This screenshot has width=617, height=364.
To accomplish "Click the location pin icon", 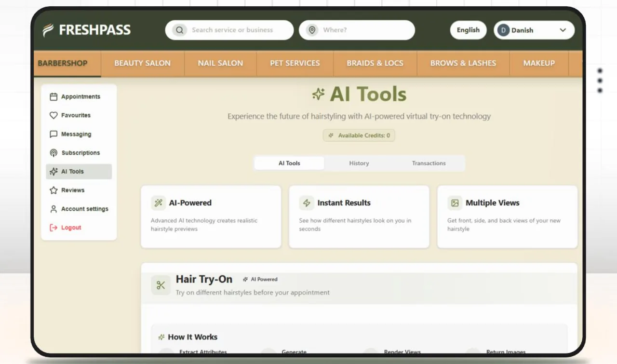I will click(312, 30).
